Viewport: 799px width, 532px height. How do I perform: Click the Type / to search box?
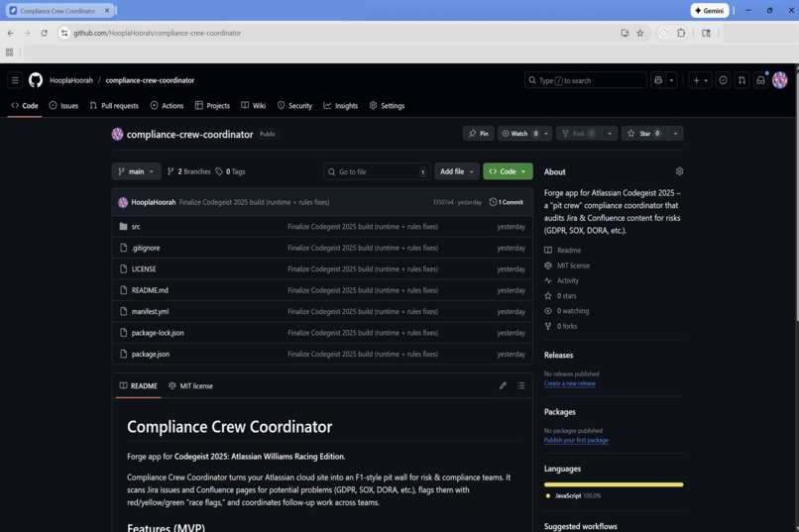click(x=586, y=80)
